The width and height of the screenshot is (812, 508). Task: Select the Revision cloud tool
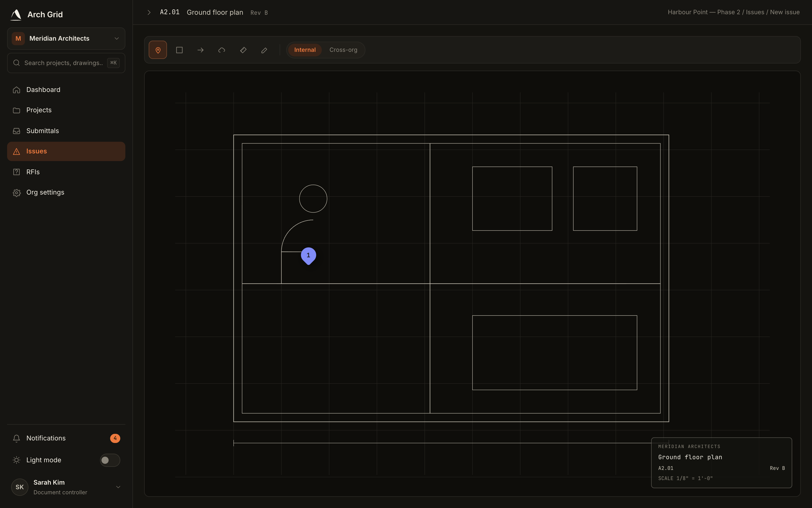[x=222, y=50]
